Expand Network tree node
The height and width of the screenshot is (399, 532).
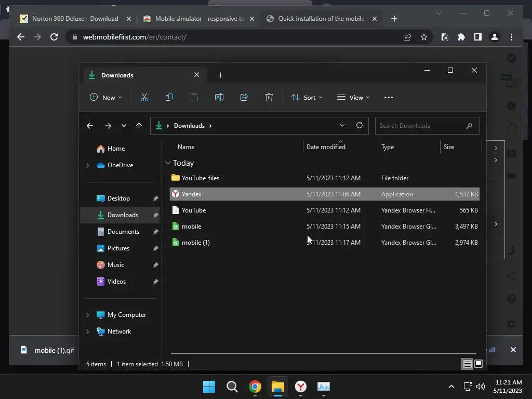point(87,331)
